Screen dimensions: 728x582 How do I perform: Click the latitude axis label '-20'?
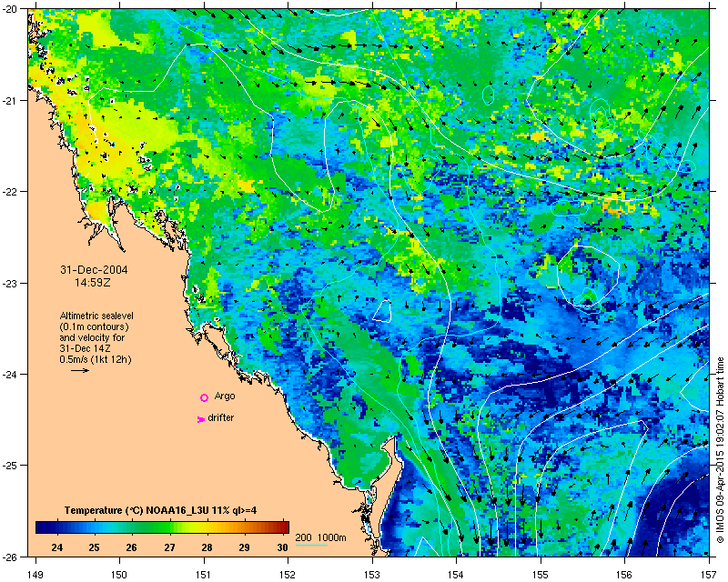point(9,9)
